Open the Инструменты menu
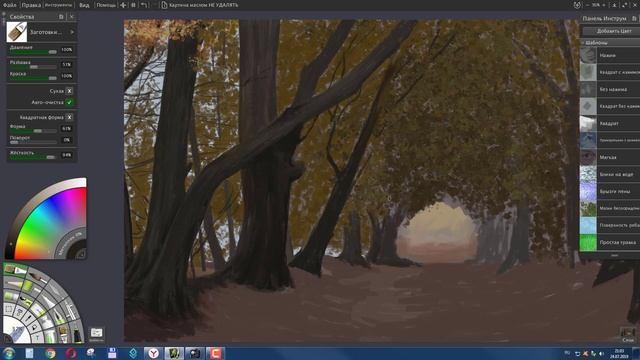Screen dimensions: 640x360 click(58, 5)
